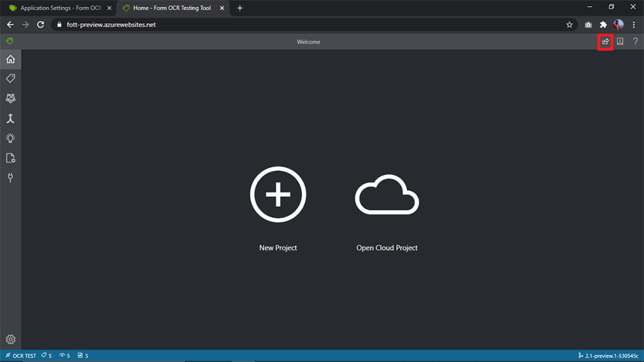Open the browser extensions puzzle icon
The height and width of the screenshot is (362, 644).
coord(603,25)
